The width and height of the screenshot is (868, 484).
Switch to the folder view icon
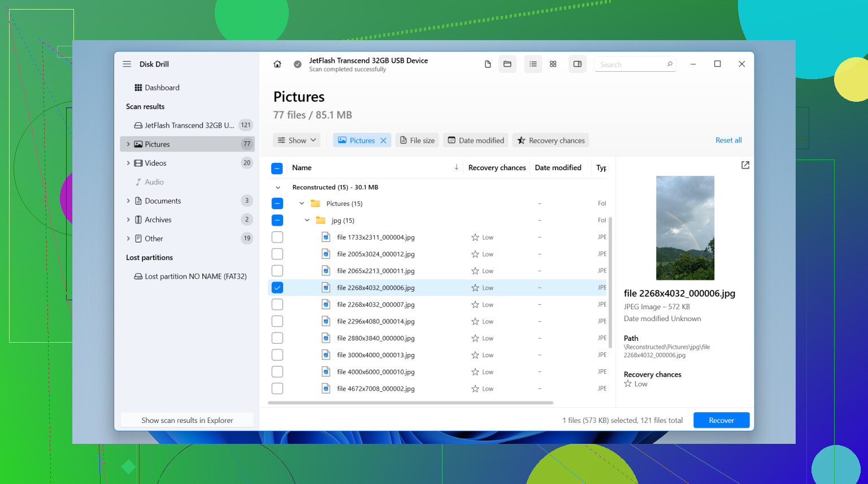click(x=507, y=64)
